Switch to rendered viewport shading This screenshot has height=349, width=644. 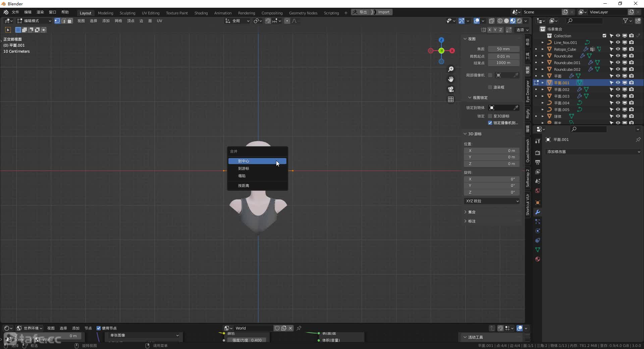[x=519, y=21]
